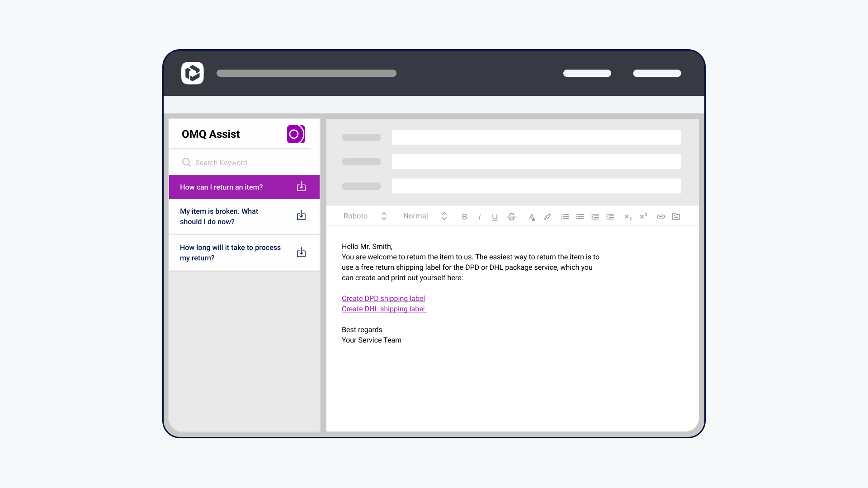
Task: Click the 'OMQ Assist' panel title
Action: [211, 134]
